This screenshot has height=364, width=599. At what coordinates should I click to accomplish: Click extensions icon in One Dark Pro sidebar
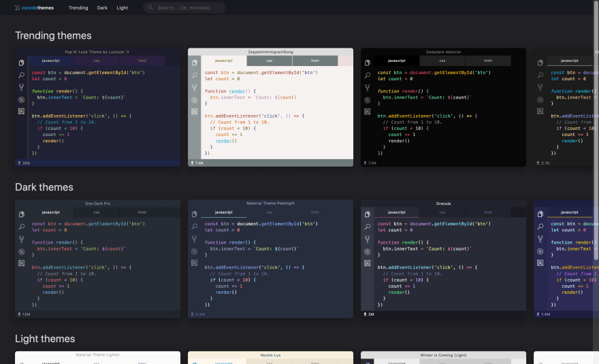pos(21,263)
